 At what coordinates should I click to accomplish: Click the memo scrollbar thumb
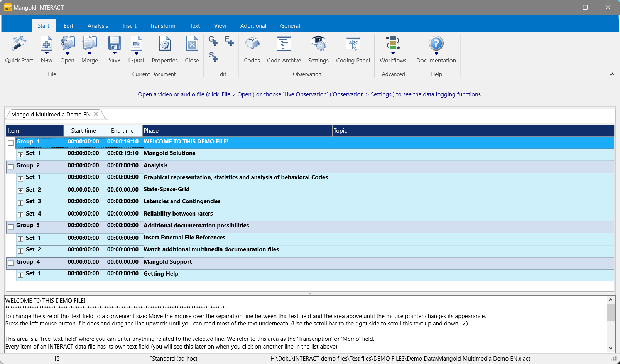coord(611,312)
